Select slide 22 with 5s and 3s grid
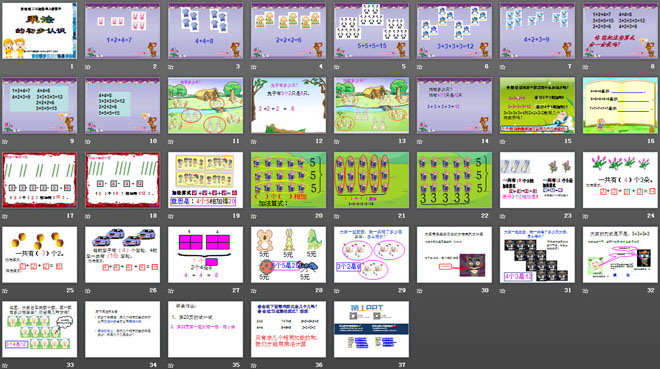Viewport: 660px width, 369px height. (x=454, y=180)
